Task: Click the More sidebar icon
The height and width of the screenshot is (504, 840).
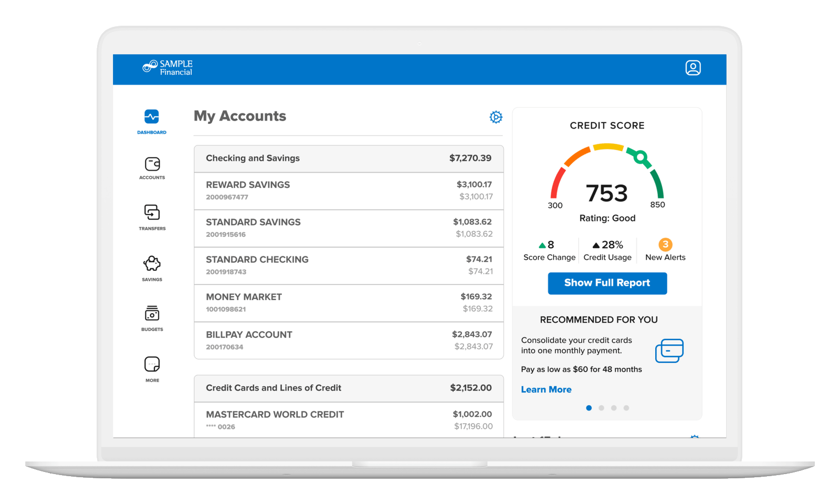Action: [151, 363]
